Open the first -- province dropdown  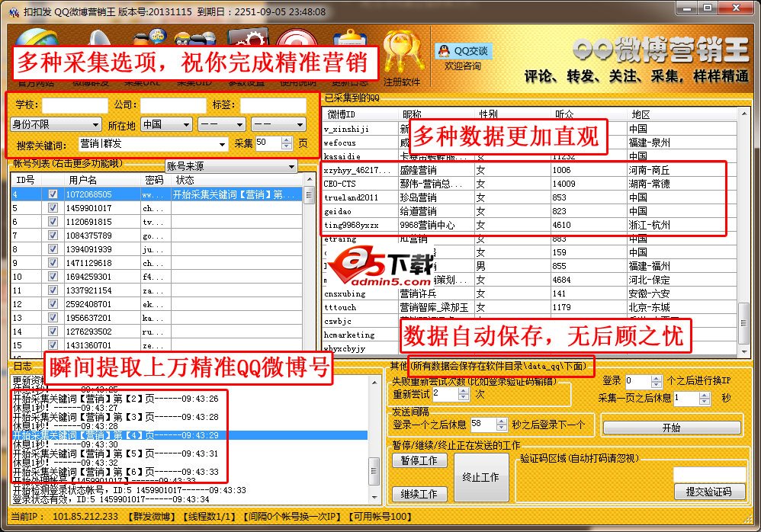[x=222, y=125]
